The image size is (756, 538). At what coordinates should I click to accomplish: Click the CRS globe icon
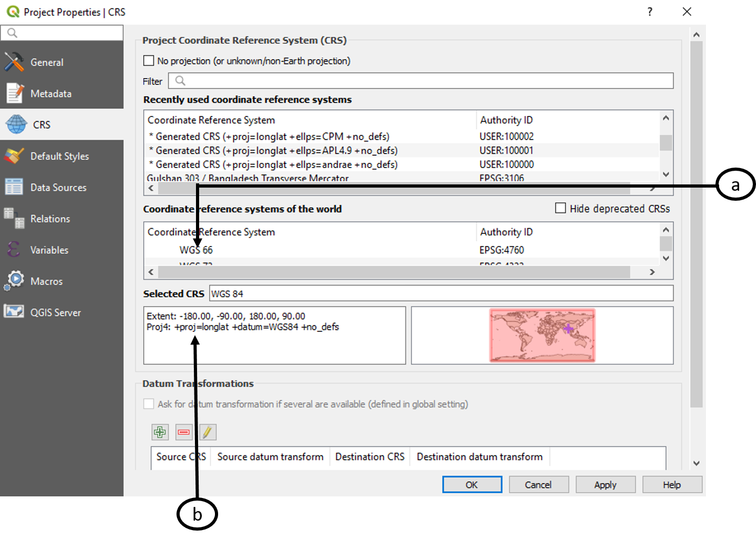click(16, 124)
